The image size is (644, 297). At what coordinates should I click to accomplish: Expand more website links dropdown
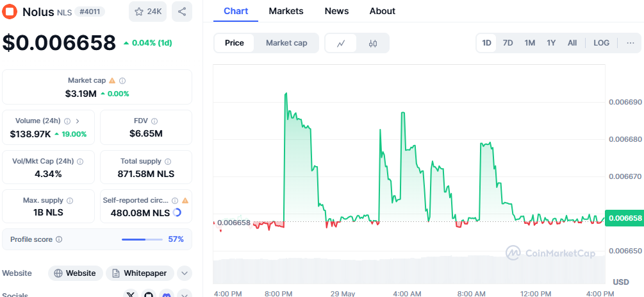[x=185, y=273]
